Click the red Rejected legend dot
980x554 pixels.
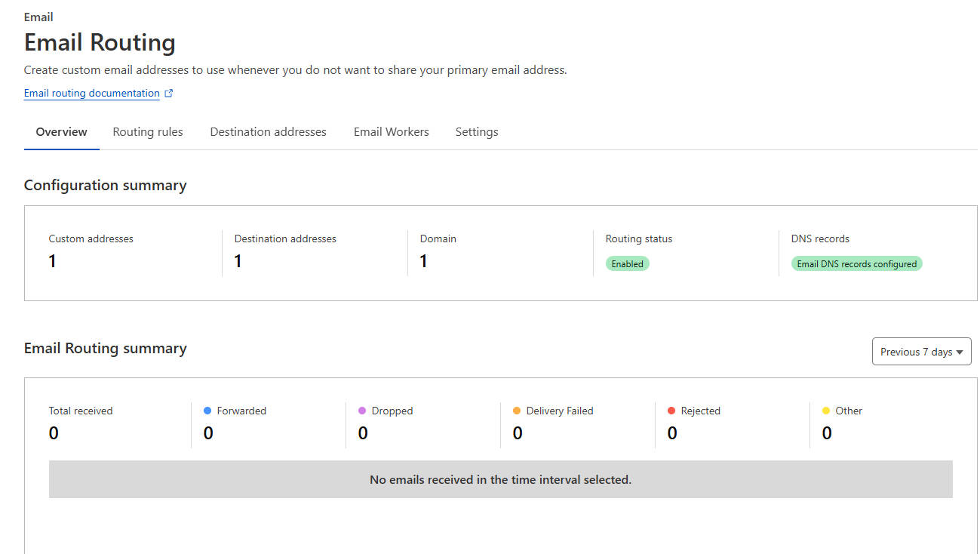671,411
